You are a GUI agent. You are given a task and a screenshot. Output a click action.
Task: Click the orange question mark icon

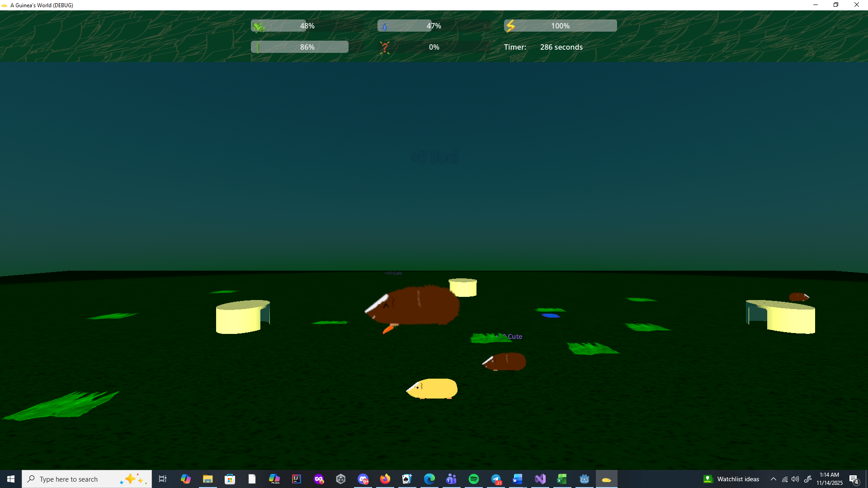(x=385, y=47)
